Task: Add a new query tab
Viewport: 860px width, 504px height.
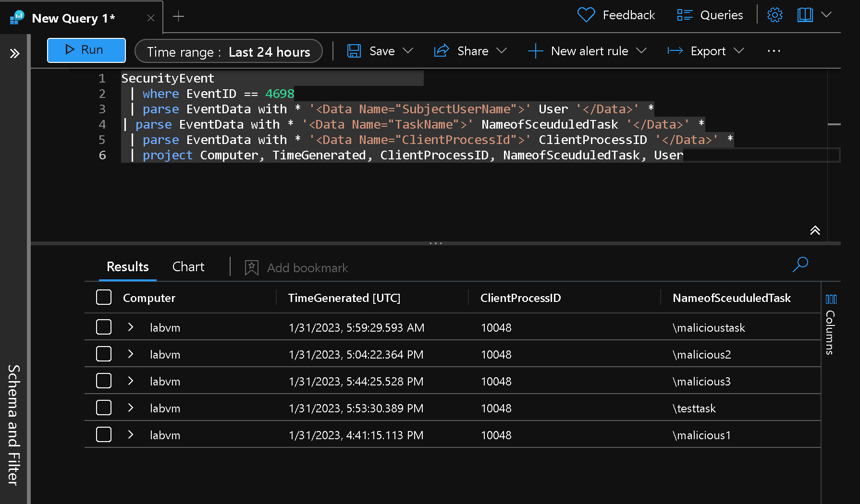Action: [x=178, y=16]
